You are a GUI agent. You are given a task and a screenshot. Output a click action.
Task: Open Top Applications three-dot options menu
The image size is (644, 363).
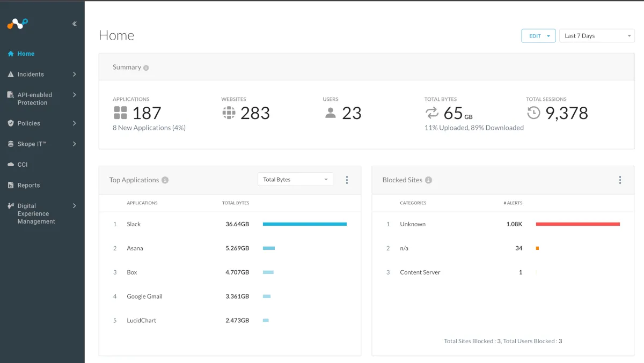point(347,180)
